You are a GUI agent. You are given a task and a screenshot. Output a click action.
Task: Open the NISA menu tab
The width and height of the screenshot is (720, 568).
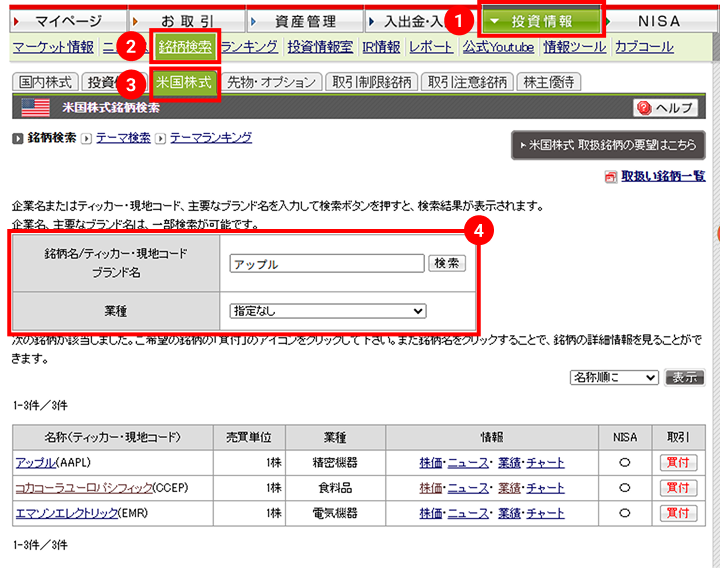660,21
